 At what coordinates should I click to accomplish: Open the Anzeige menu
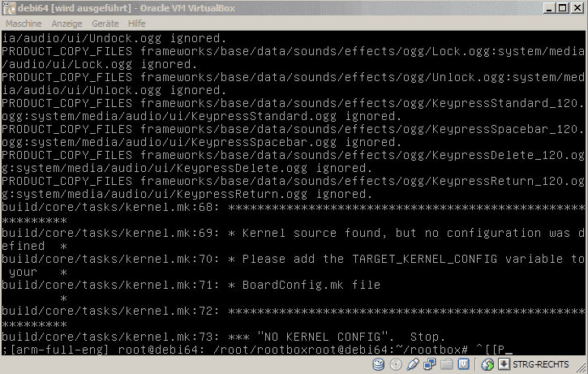(x=67, y=24)
